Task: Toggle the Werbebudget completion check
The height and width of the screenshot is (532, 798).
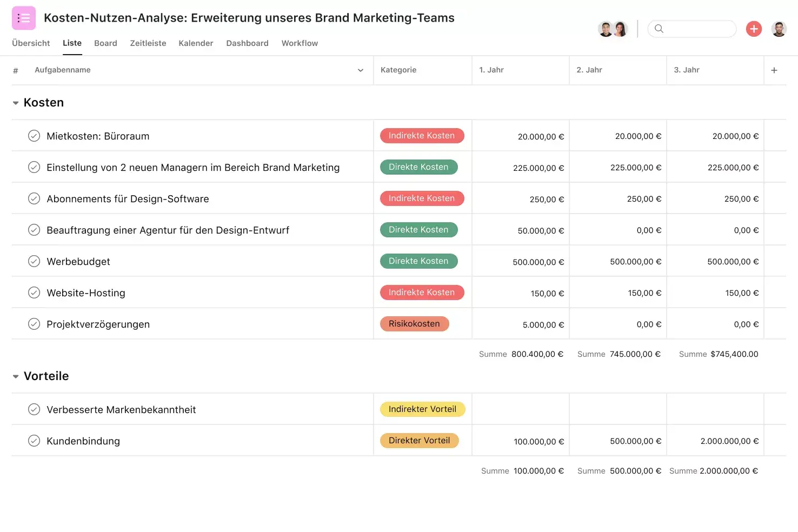Action: pyautogui.click(x=34, y=261)
